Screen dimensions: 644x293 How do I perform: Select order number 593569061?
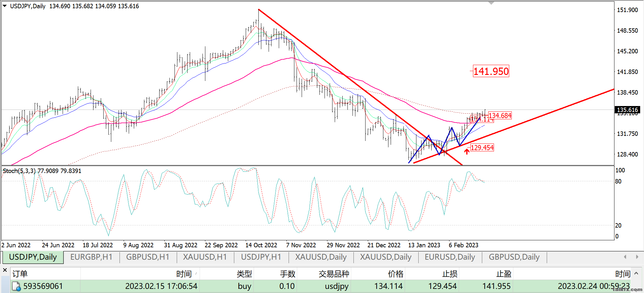43,286
